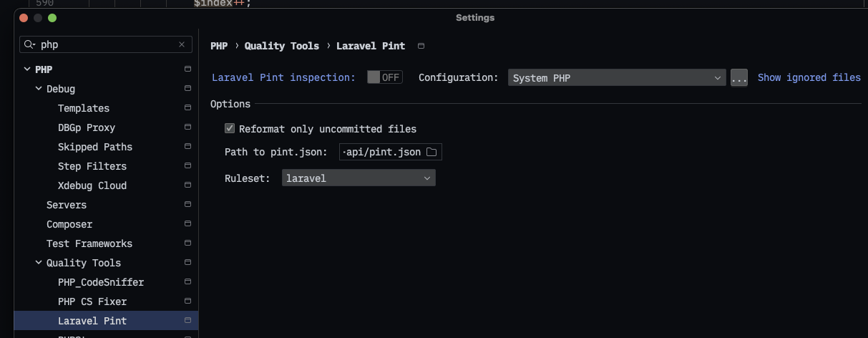The image size is (868, 338).
Task: Select Test Frameworks in settings tree
Action: click(89, 243)
